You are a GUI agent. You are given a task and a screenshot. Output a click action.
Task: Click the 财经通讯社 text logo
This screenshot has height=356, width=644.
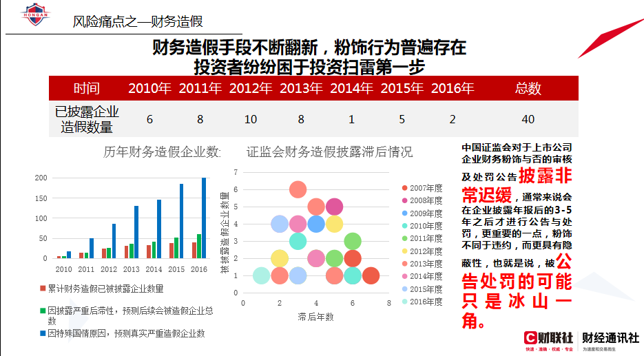(610, 337)
